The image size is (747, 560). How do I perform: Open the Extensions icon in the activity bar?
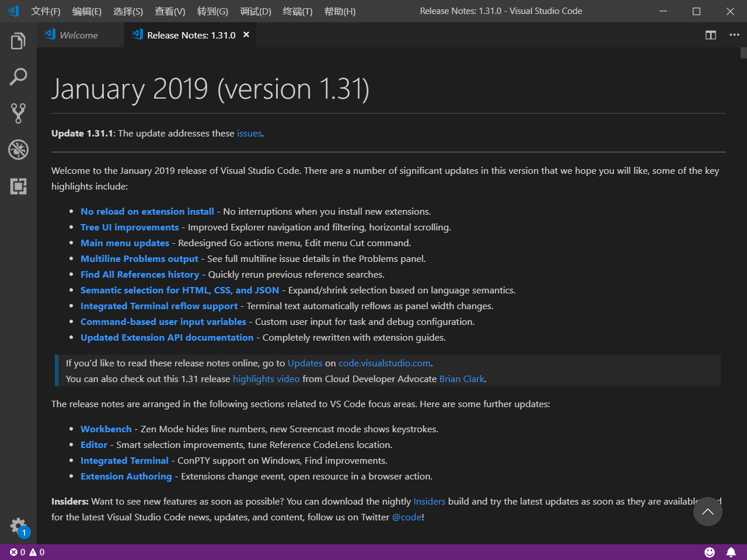(18, 186)
